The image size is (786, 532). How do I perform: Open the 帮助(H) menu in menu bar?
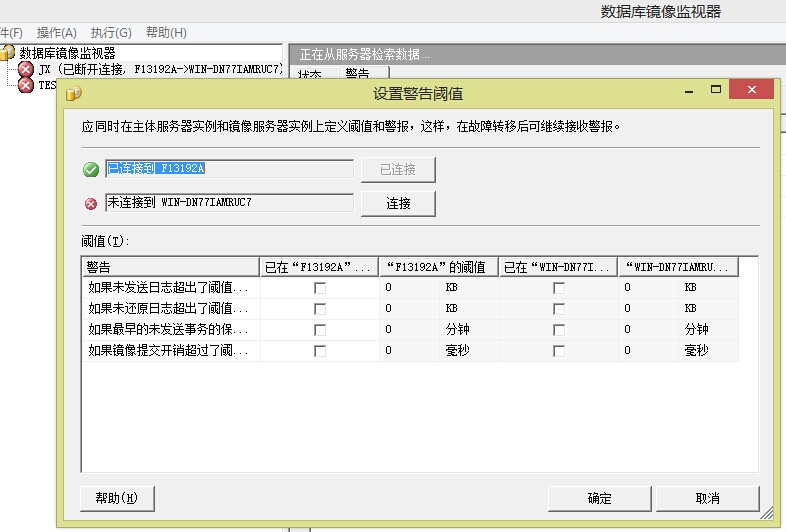(165, 33)
